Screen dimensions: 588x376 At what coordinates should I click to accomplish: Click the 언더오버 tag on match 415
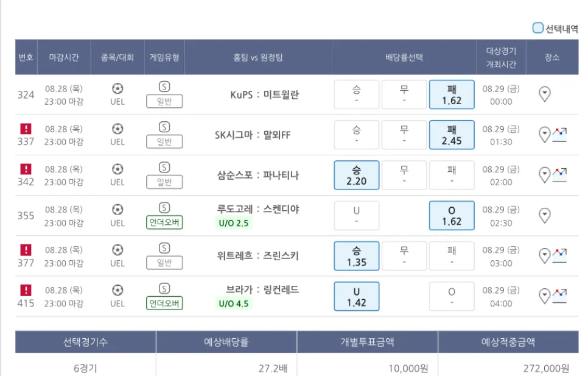click(164, 303)
